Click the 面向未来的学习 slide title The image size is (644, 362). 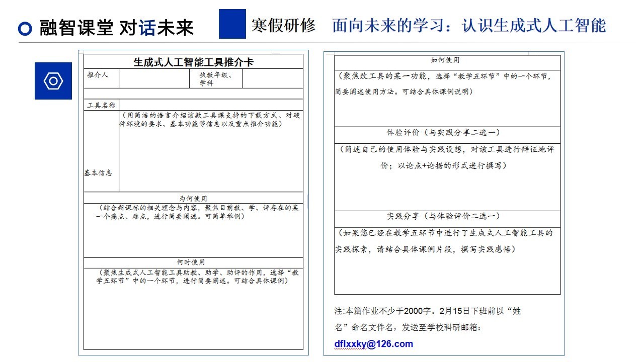[x=469, y=25]
